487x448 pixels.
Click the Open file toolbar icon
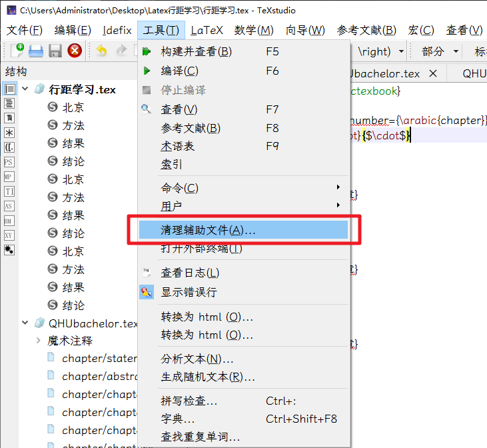36,51
